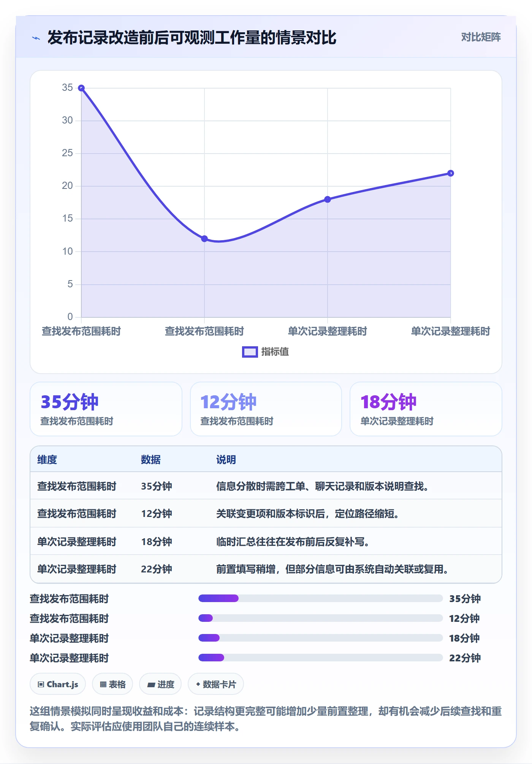This screenshot has height=764, width=532.
Task: Open the 18分钟 data card
Action: (426, 409)
